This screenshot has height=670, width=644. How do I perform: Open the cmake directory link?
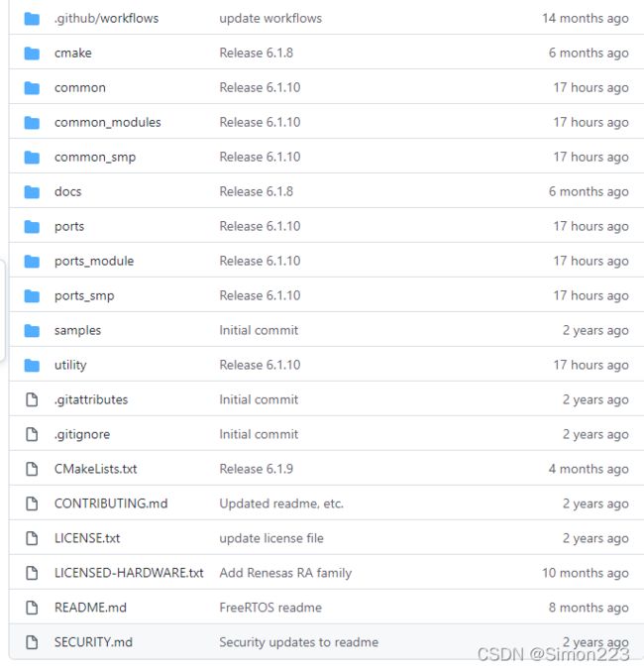(73, 53)
